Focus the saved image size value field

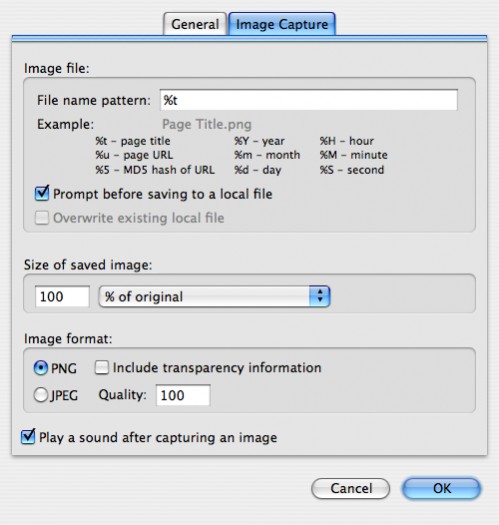pos(62,296)
